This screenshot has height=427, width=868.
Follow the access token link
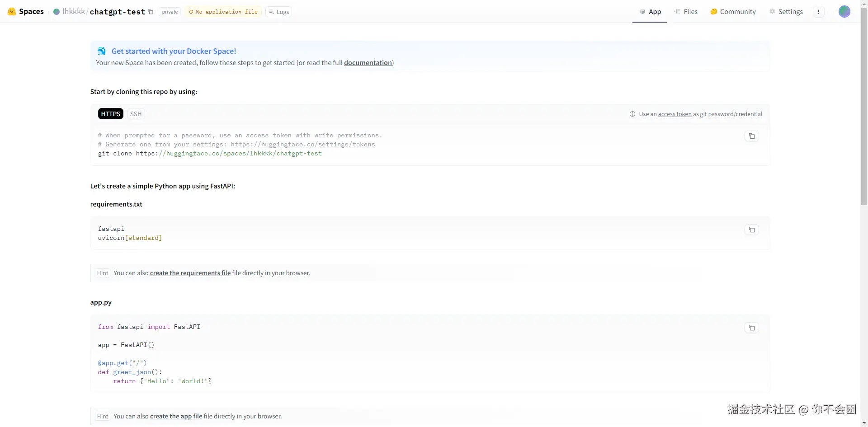675,114
